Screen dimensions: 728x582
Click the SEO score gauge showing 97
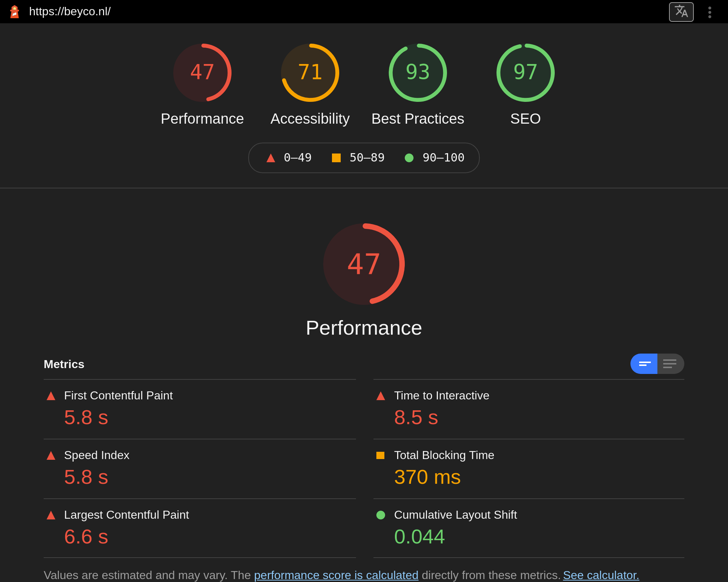pyautogui.click(x=525, y=73)
